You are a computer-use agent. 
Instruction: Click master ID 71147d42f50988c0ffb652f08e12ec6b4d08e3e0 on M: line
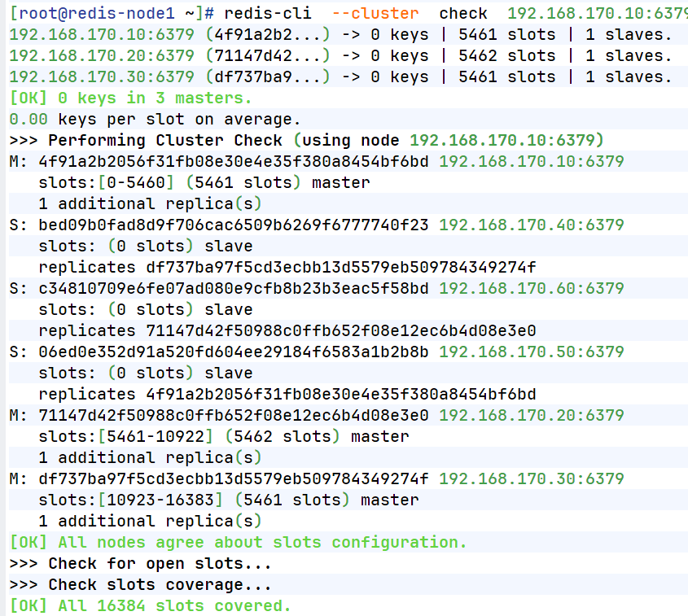click(234, 416)
